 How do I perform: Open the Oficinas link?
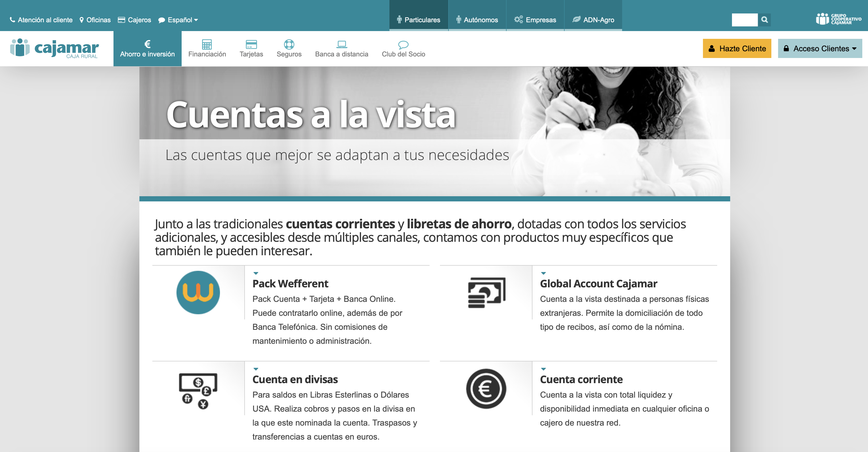[x=95, y=20]
